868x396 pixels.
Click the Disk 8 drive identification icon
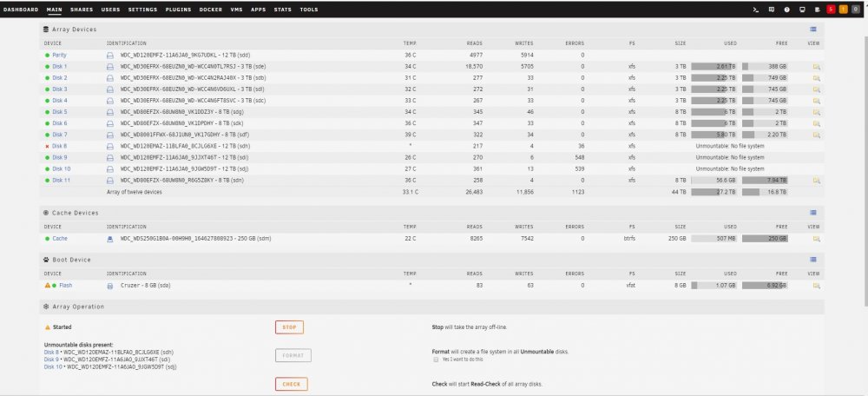[x=109, y=146]
